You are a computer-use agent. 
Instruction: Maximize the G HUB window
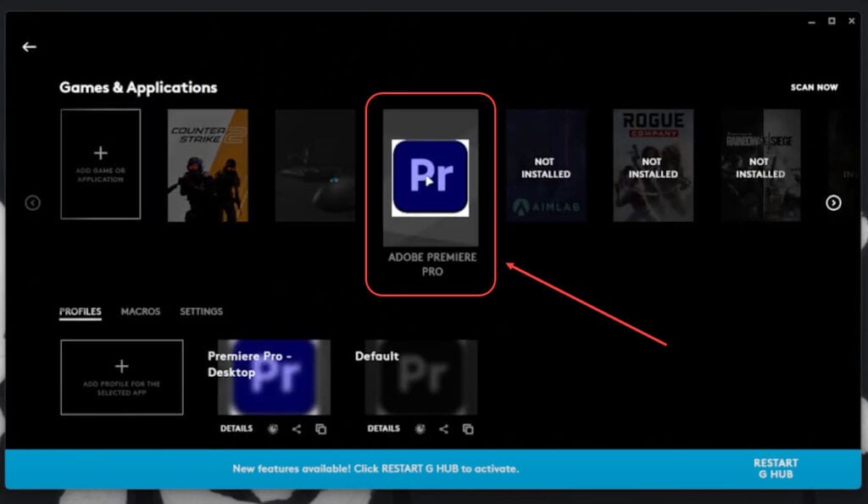point(832,21)
